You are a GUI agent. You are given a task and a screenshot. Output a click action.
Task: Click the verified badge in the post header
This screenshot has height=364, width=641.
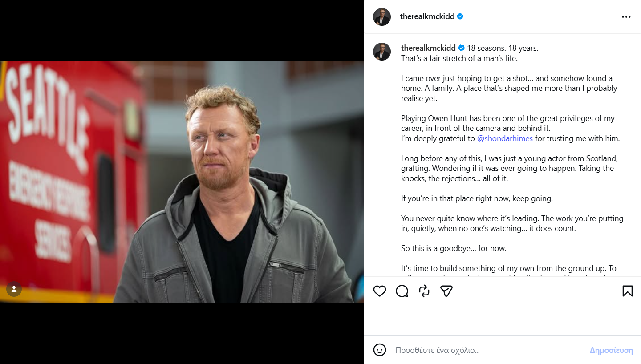(460, 16)
